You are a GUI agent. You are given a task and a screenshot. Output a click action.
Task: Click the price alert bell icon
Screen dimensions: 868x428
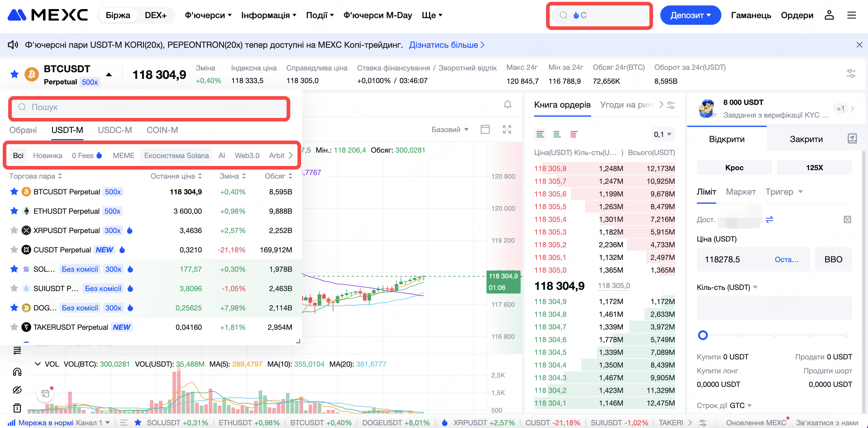(507, 105)
